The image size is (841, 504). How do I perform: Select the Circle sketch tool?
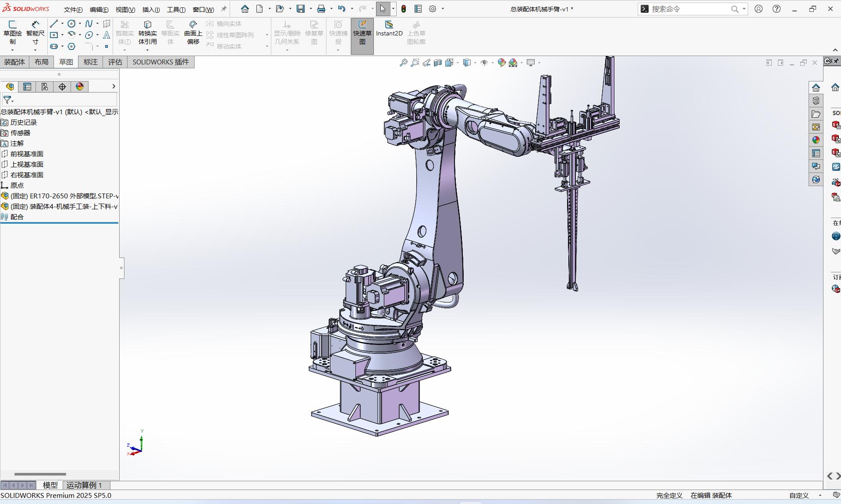[71, 24]
